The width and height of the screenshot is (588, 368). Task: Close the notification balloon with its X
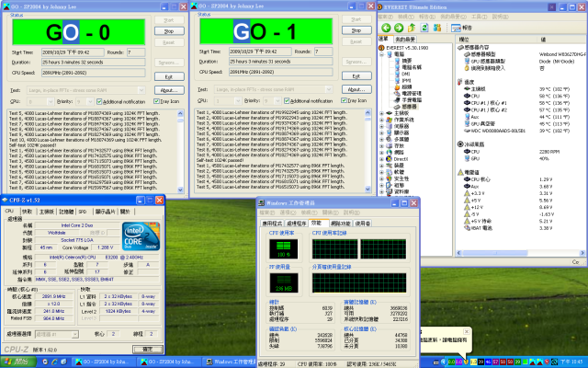point(466,331)
